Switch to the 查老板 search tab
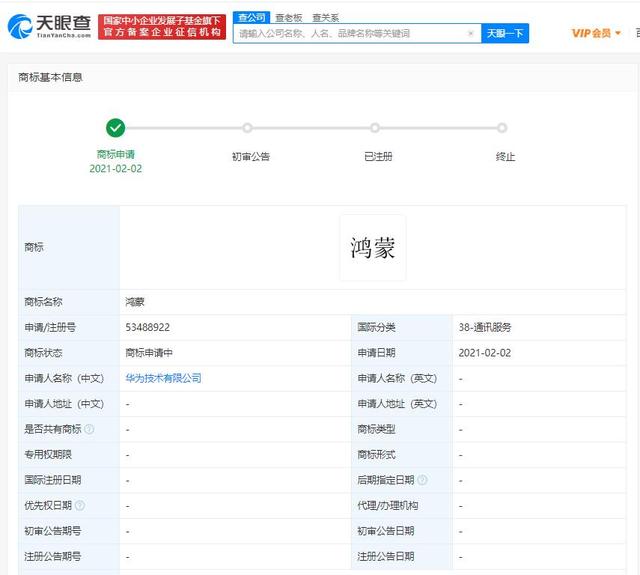The height and width of the screenshot is (575, 640). click(289, 18)
